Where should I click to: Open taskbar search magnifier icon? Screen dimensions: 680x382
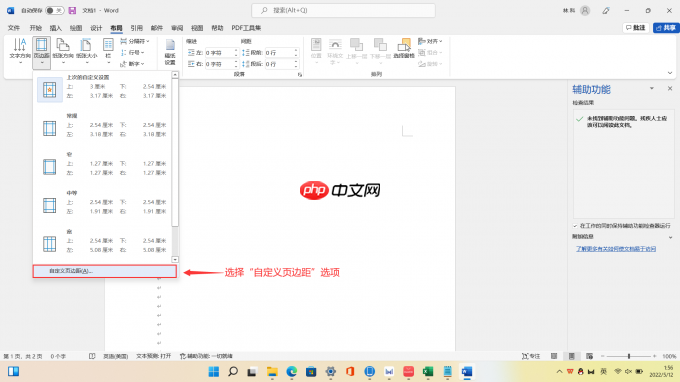click(233, 372)
